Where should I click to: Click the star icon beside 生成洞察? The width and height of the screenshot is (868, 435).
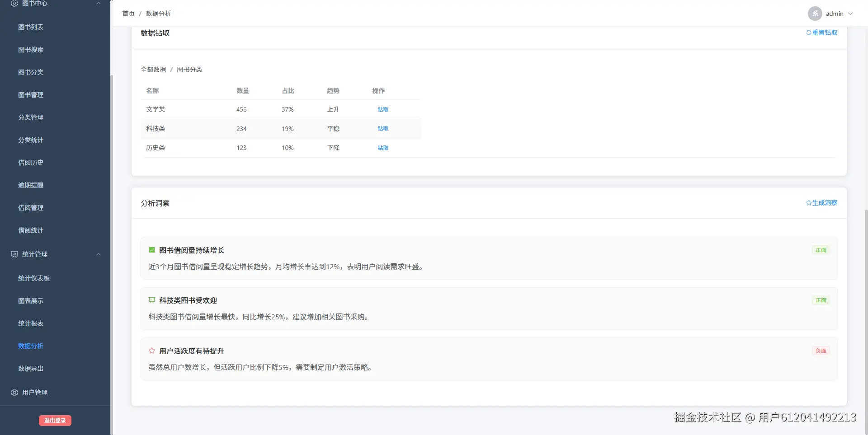click(809, 203)
